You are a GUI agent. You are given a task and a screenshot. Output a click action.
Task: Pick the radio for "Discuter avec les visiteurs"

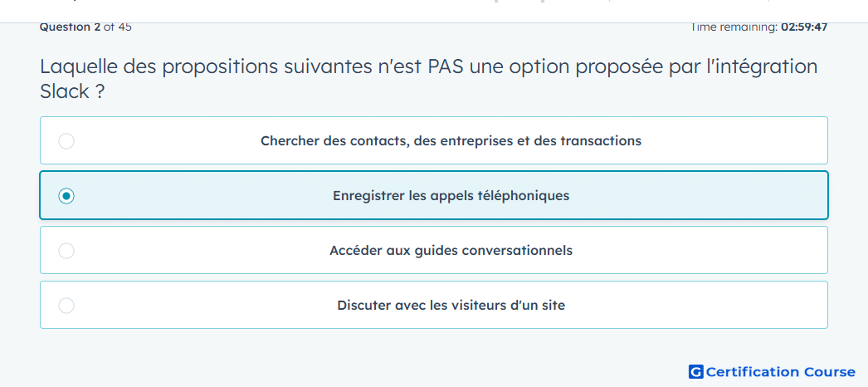click(66, 306)
